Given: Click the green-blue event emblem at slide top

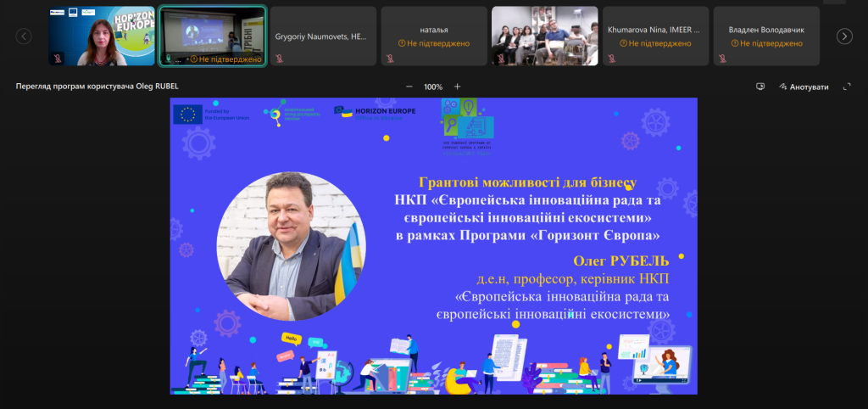Looking at the screenshot, I should (467, 126).
